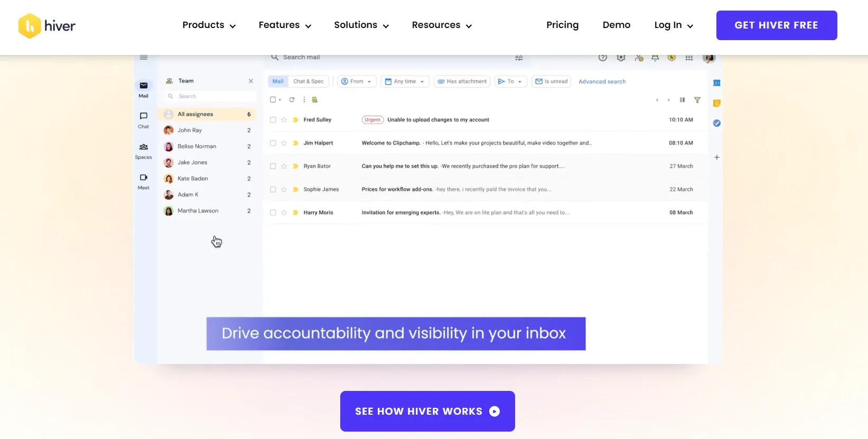This screenshot has width=868, height=439.
Task: Select assignee Martha Lawson
Action: pos(208,211)
